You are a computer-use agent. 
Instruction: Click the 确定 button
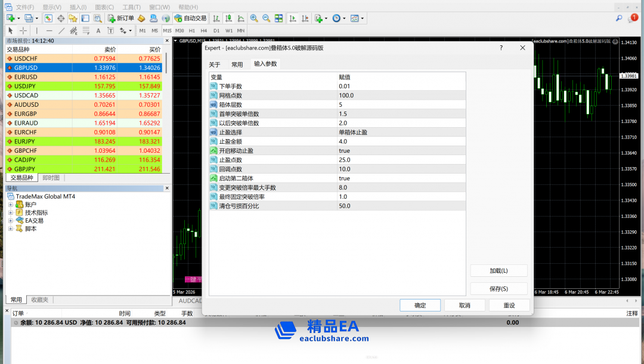(x=420, y=306)
